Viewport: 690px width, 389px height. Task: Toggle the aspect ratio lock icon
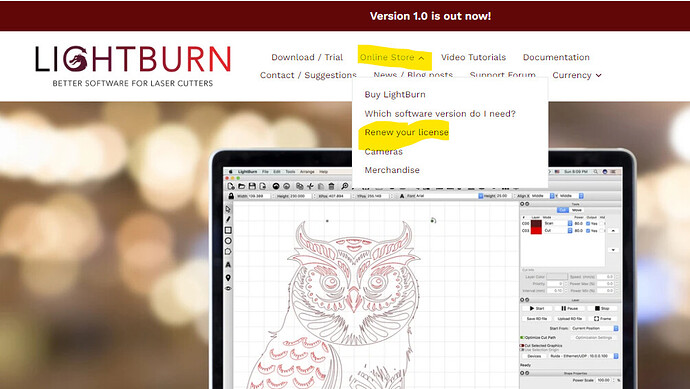(231, 196)
